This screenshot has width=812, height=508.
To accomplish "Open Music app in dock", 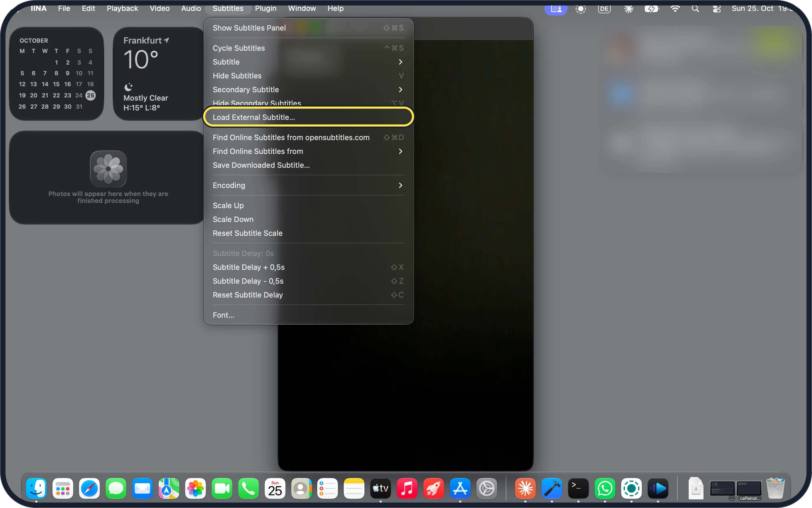I will click(x=407, y=488).
